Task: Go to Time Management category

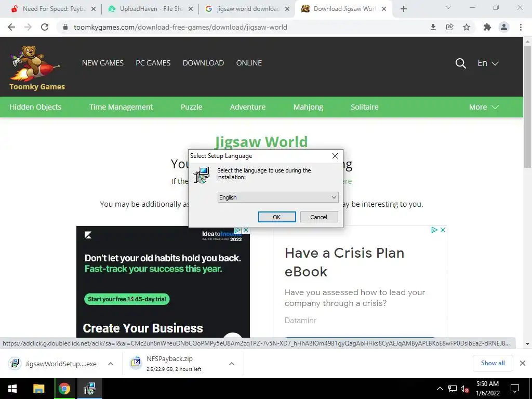Action: pyautogui.click(x=121, y=107)
